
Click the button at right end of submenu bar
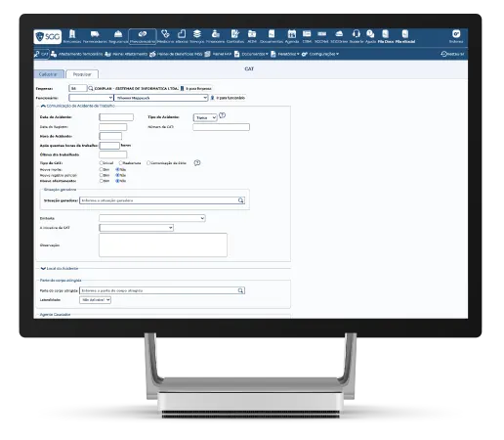pyautogui.click(x=452, y=54)
